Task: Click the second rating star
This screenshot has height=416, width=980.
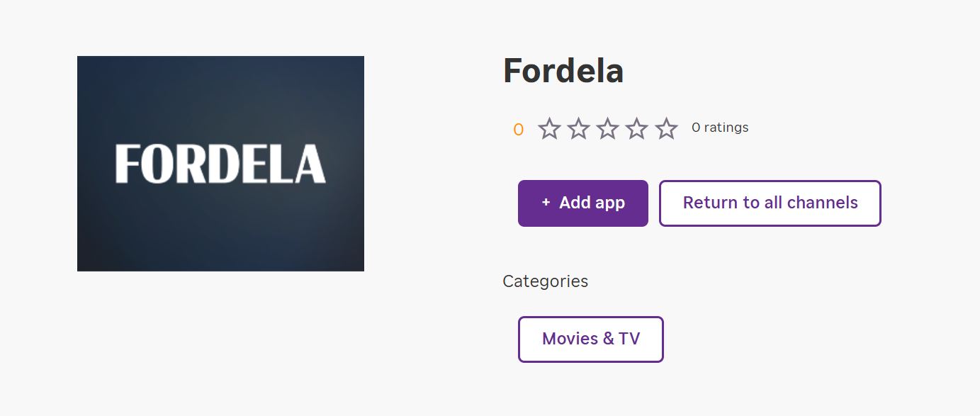Action: tap(579, 129)
